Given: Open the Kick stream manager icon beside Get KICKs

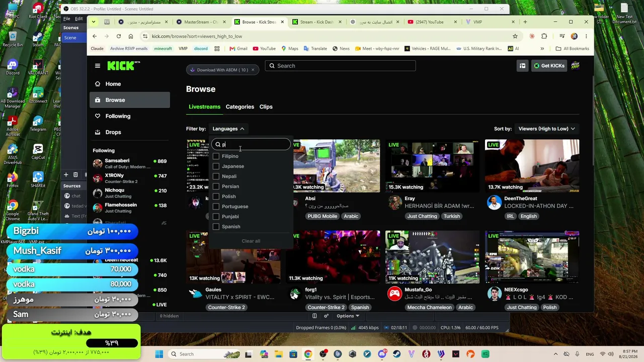Looking at the screenshot, I should (523, 66).
